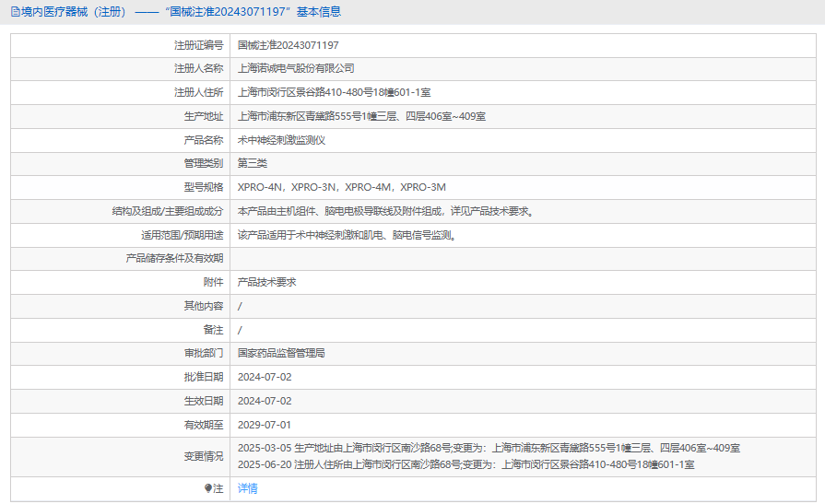Click the slash value in 其他内容 row
The width and height of the screenshot is (825, 504).
[x=240, y=306]
